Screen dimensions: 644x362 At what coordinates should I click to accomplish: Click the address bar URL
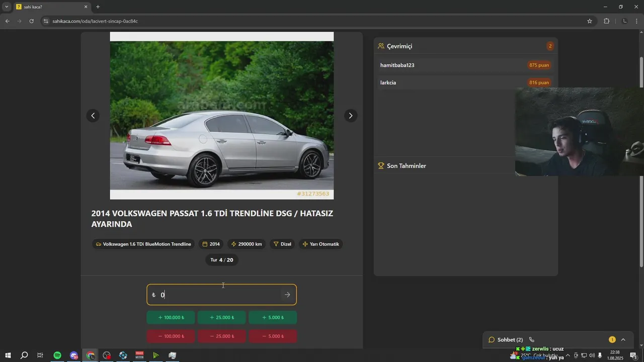tap(95, 21)
